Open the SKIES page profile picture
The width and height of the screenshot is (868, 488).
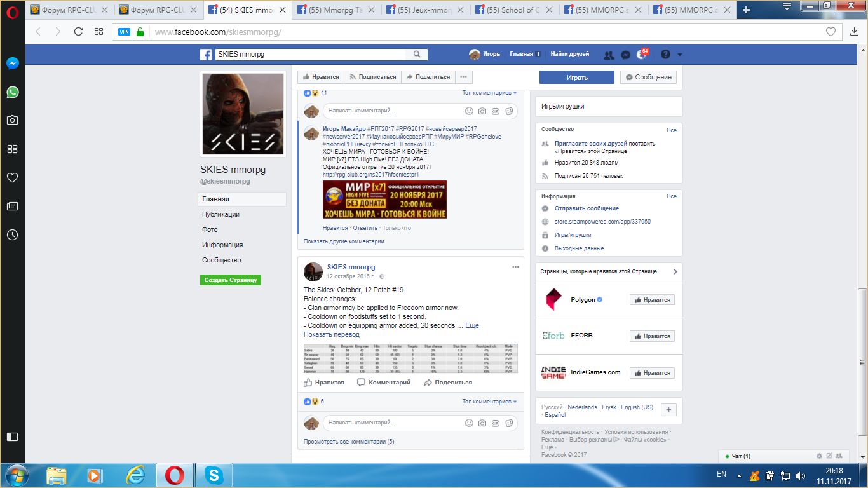(243, 114)
